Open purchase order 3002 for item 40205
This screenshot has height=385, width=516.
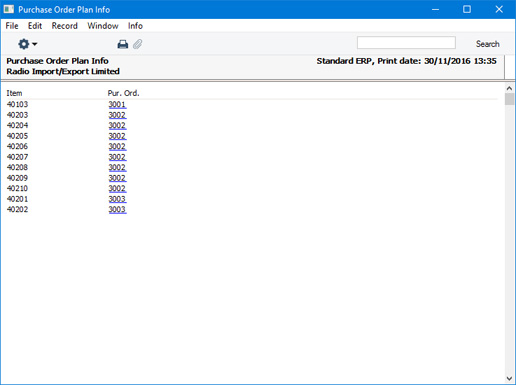[117, 136]
